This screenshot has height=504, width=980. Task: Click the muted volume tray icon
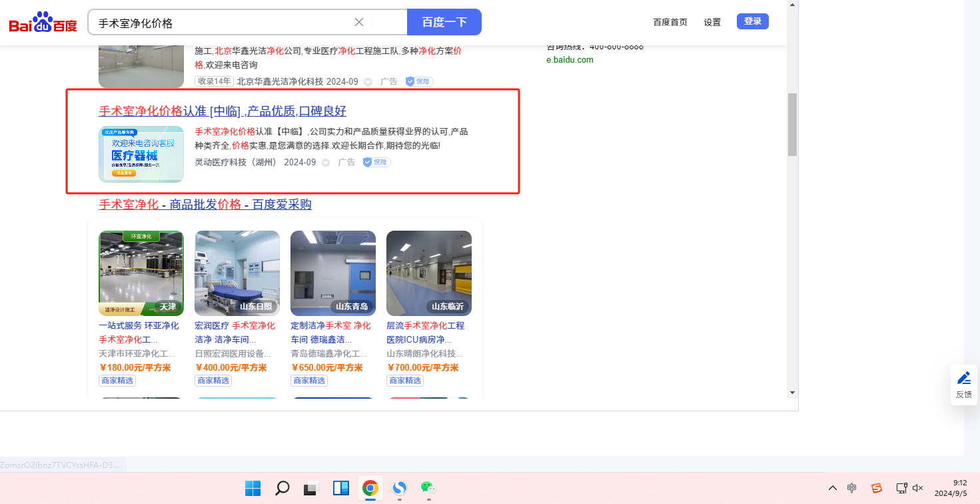pos(918,488)
